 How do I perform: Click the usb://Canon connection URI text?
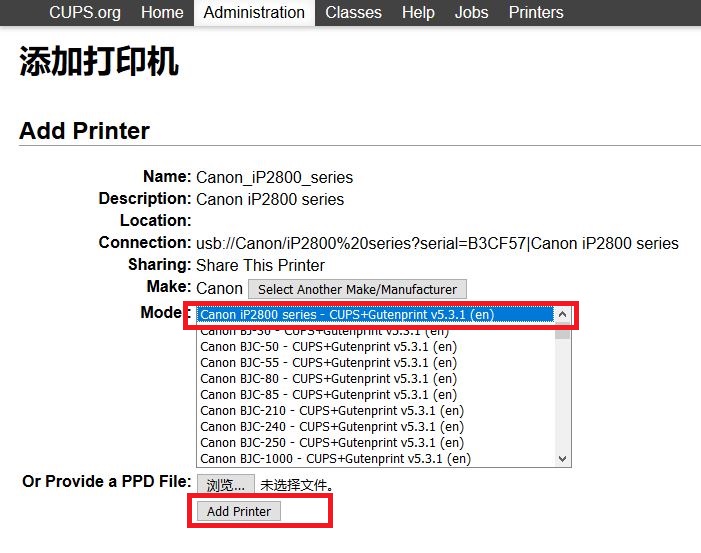(437, 244)
